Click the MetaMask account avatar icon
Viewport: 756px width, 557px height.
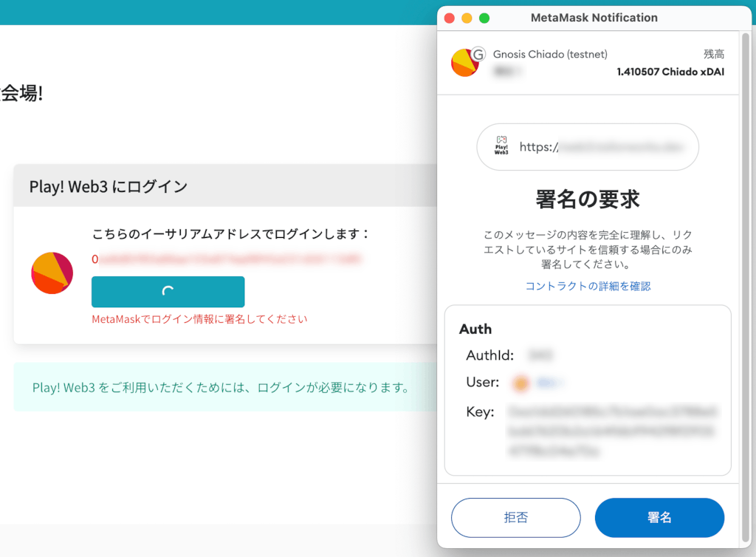464,63
